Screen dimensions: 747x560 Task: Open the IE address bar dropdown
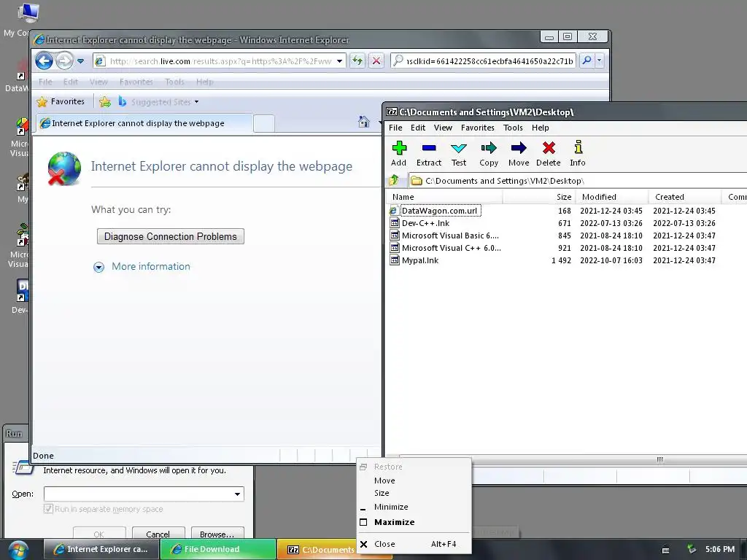click(x=339, y=61)
